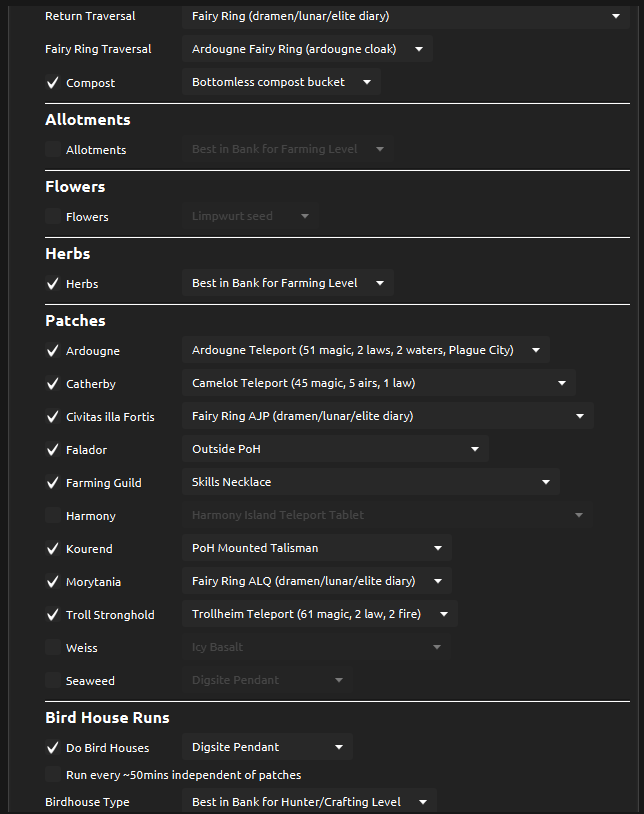The image size is (644, 814).
Task: Enable run every ~50mins independent of patches
Action: (x=53, y=775)
